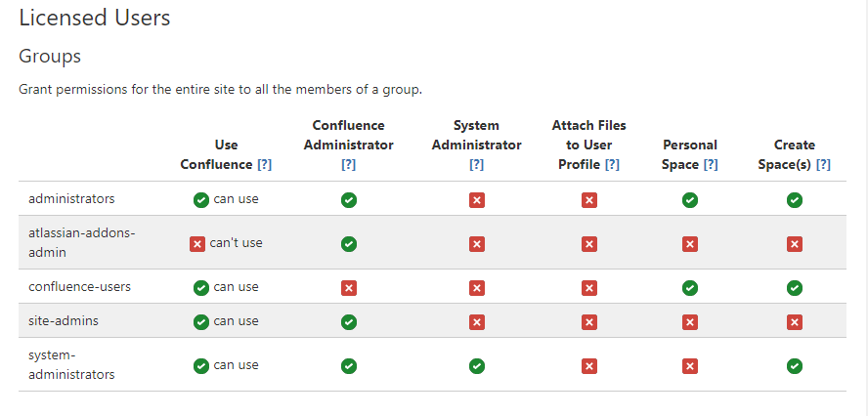Click atlassian-addons-admin Attach Files red cross

pyautogui.click(x=589, y=244)
